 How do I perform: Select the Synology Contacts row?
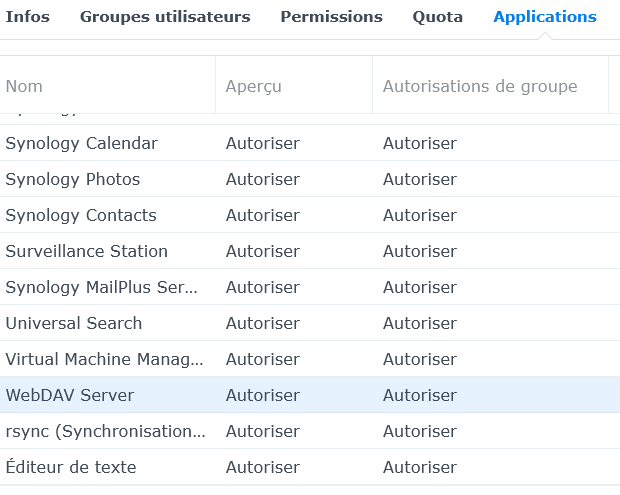310,215
